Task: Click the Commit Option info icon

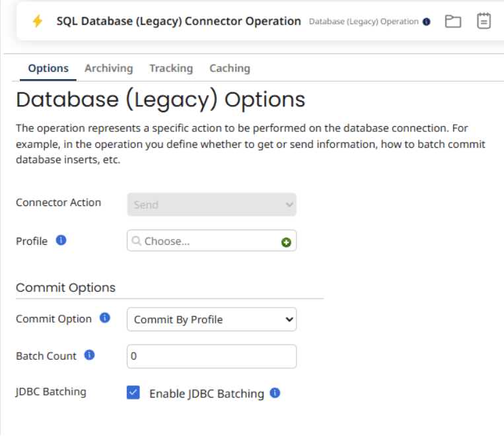Action: click(x=104, y=318)
